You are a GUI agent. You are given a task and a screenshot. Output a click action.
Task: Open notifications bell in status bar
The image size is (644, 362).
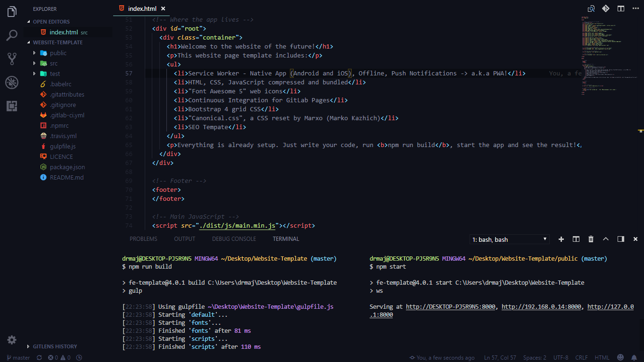(635, 358)
